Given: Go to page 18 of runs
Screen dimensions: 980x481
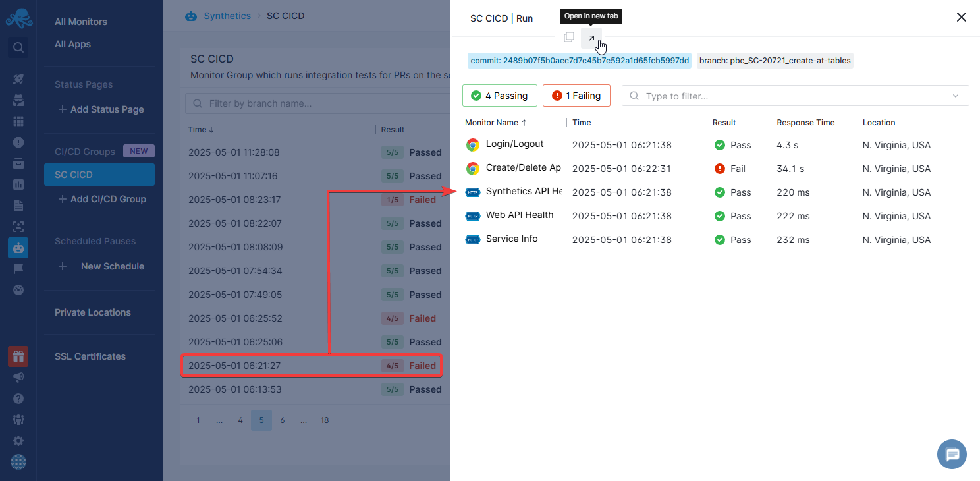Looking at the screenshot, I should 325,420.
